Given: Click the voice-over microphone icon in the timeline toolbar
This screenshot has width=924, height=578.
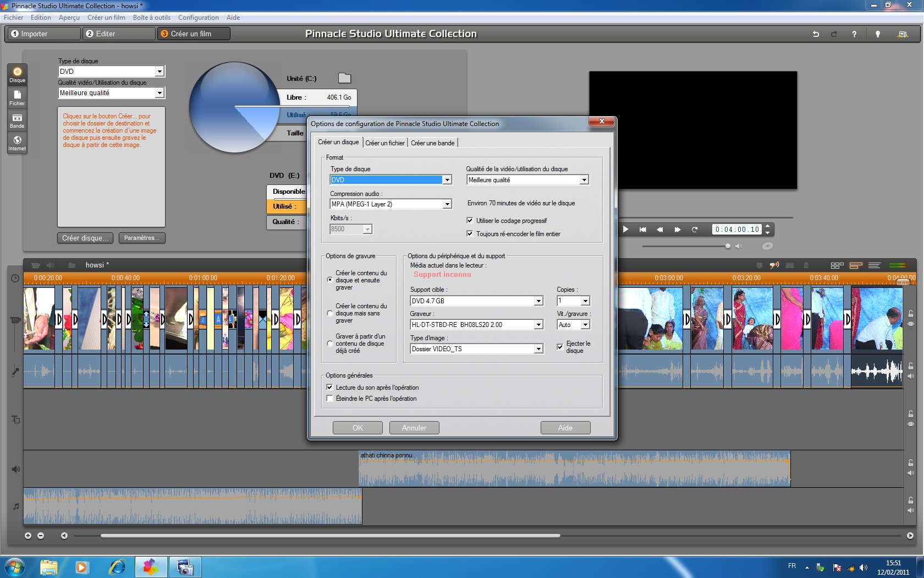Looking at the screenshot, I should pyautogui.click(x=774, y=265).
